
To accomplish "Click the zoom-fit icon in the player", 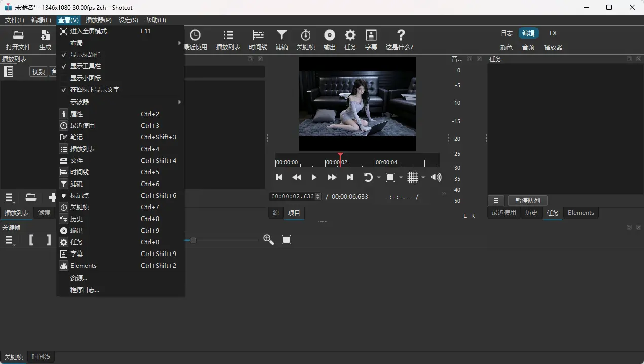I will click(390, 177).
